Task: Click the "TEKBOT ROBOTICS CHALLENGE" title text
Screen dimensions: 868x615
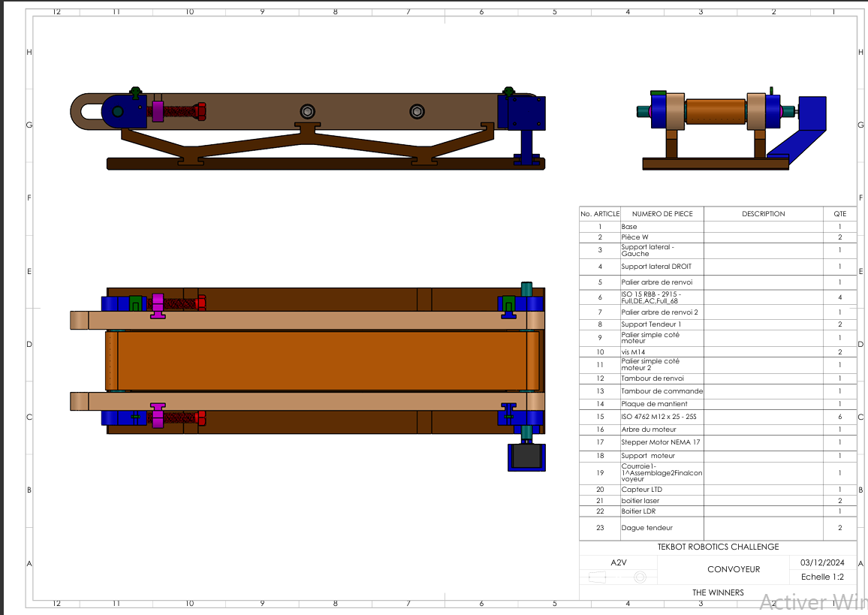Action: [x=718, y=547]
